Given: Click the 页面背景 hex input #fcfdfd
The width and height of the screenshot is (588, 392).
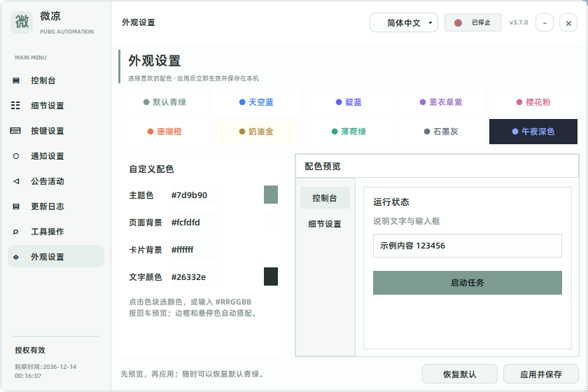Looking at the screenshot, I should pos(192,223).
